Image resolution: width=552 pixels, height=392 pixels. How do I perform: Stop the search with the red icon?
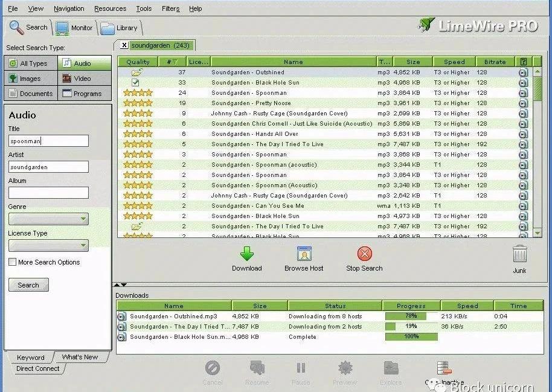(x=364, y=254)
